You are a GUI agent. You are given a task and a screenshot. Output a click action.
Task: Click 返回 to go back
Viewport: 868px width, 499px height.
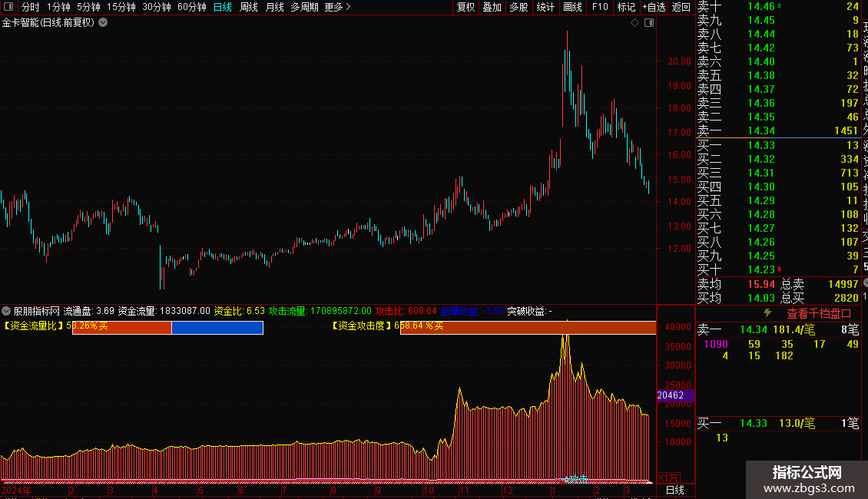pos(681,7)
